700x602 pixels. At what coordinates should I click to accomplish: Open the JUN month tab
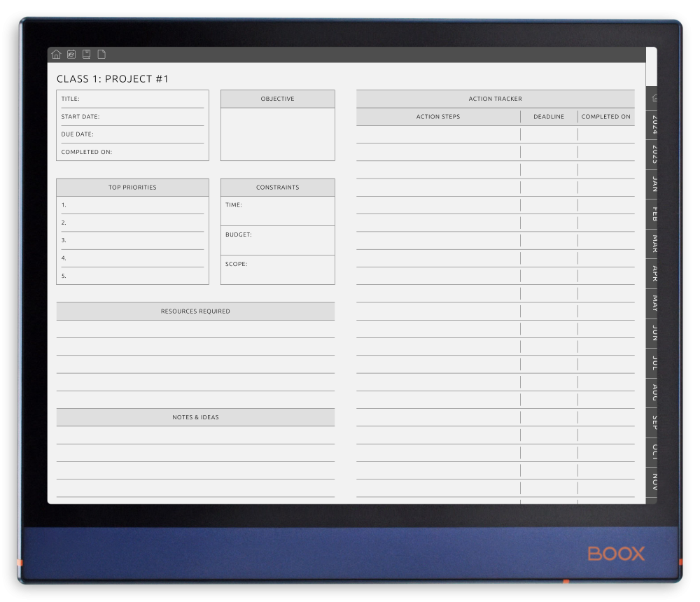[654, 336]
